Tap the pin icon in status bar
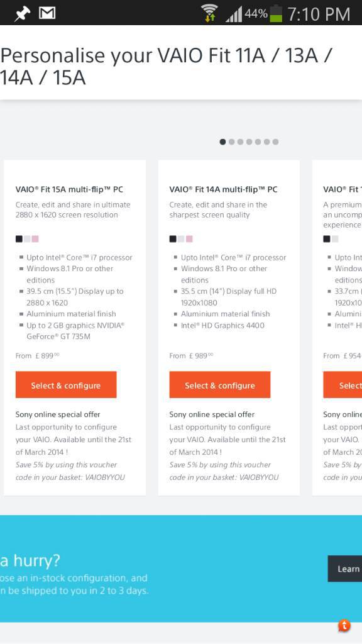This screenshot has height=644, width=362. [x=21, y=14]
